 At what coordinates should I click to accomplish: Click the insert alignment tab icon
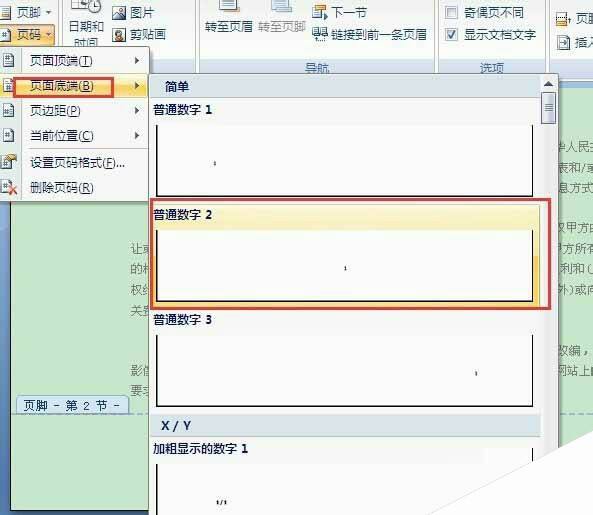[x=564, y=42]
